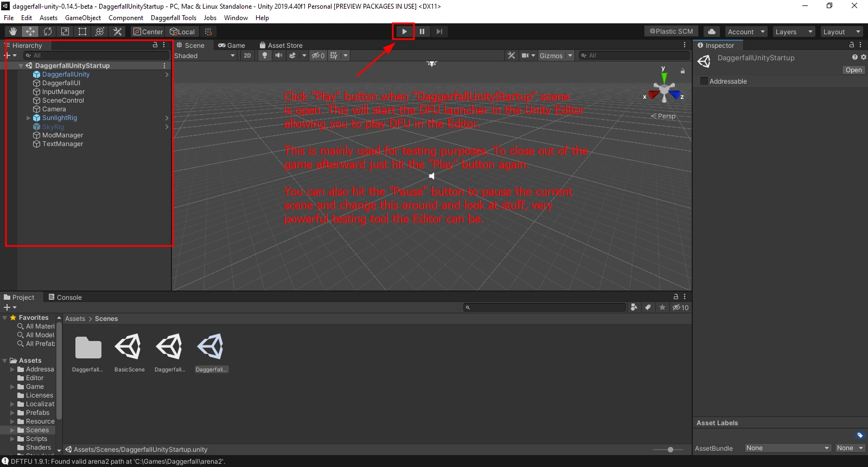Toggle scene lighting
868x467 pixels.
264,55
